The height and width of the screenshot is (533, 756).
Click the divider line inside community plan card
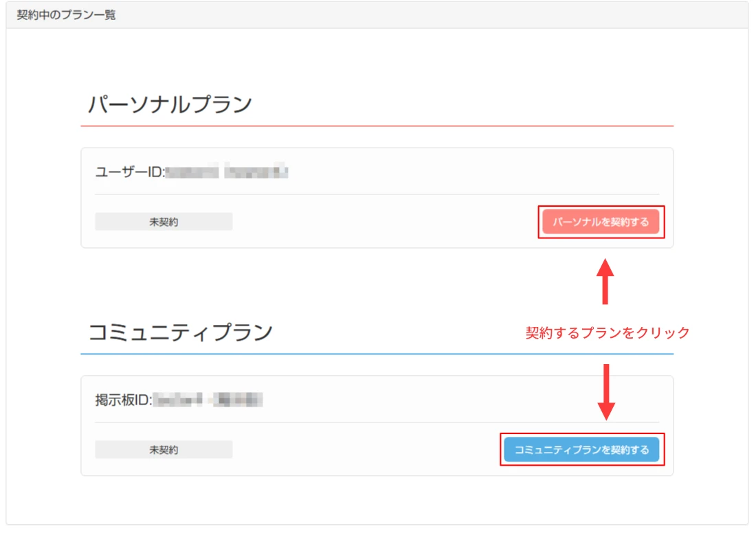click(x=377, y=422)
